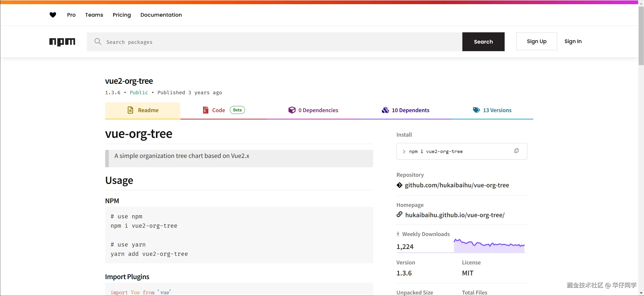Screen dimensions: 644x296
Task: Click the Weekly Downloads arrow icon
Action: (398, 234)
